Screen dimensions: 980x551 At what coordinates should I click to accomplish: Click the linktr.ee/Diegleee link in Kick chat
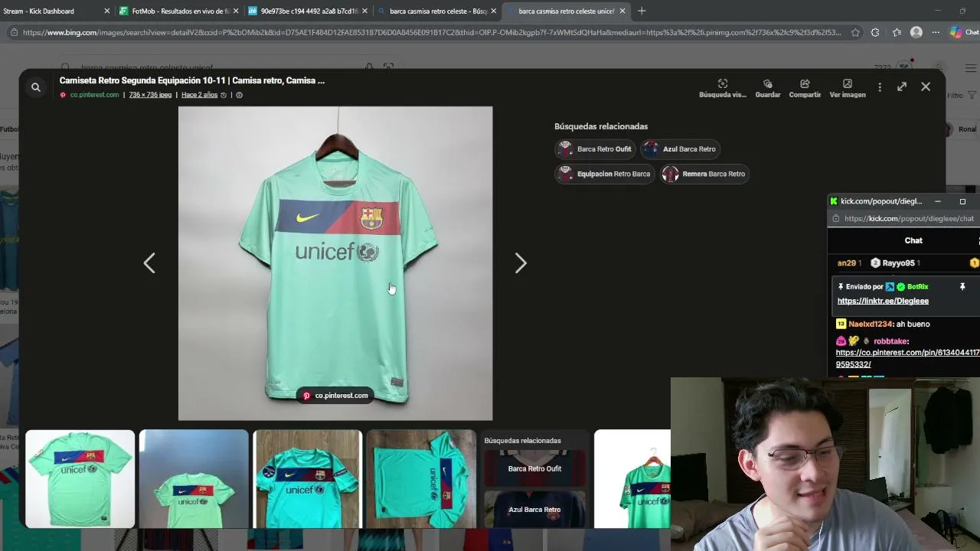coord(883,301)
